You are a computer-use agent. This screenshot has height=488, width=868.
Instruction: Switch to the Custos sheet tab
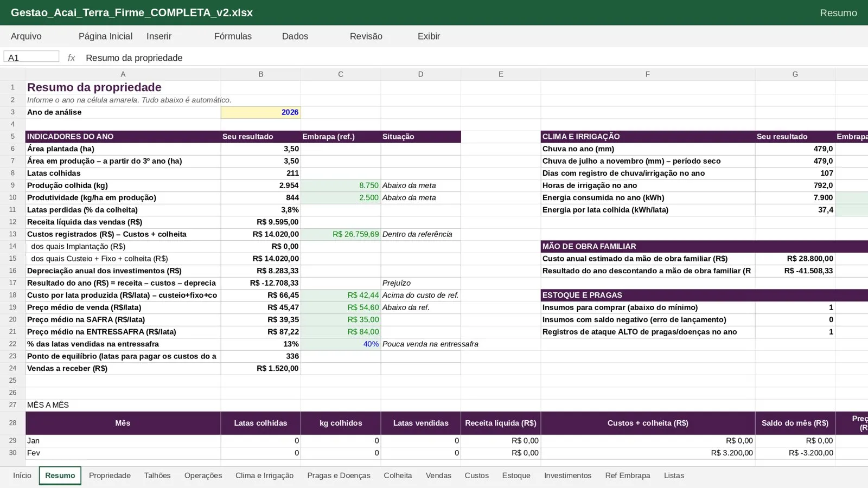pyautogui.click(x=476, y=476)
